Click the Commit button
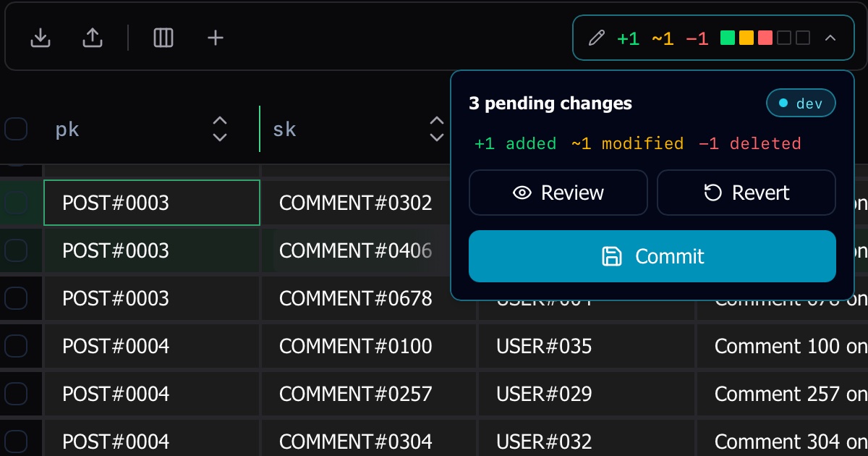 point(652,256)
